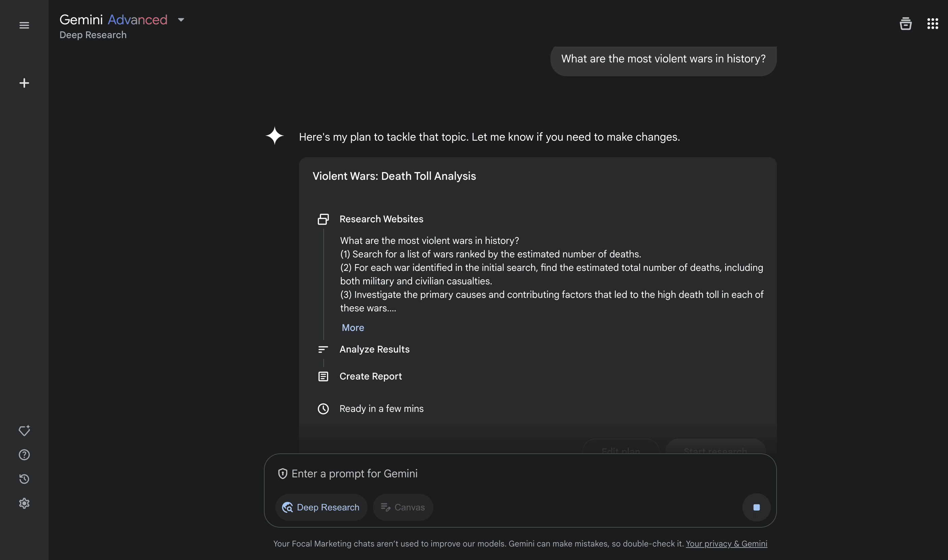The image size is (948, 560).
Task: Expand the plan with More link
Action: point(353,328)
